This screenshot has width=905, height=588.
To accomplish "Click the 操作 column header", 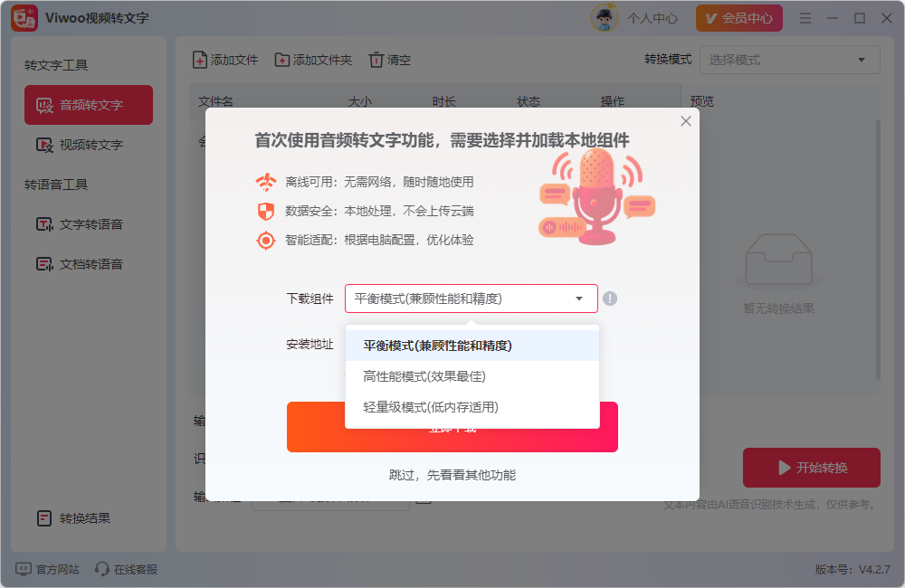I will (613, 101).
